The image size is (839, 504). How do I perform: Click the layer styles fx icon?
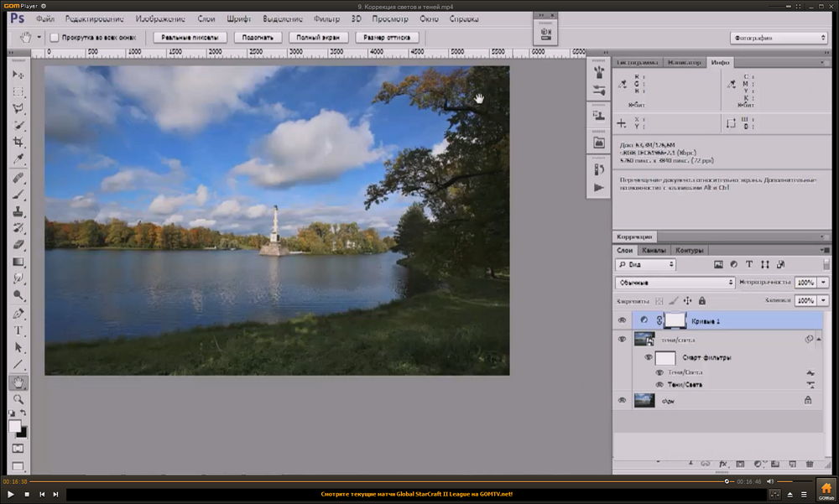tap(722, 463)
